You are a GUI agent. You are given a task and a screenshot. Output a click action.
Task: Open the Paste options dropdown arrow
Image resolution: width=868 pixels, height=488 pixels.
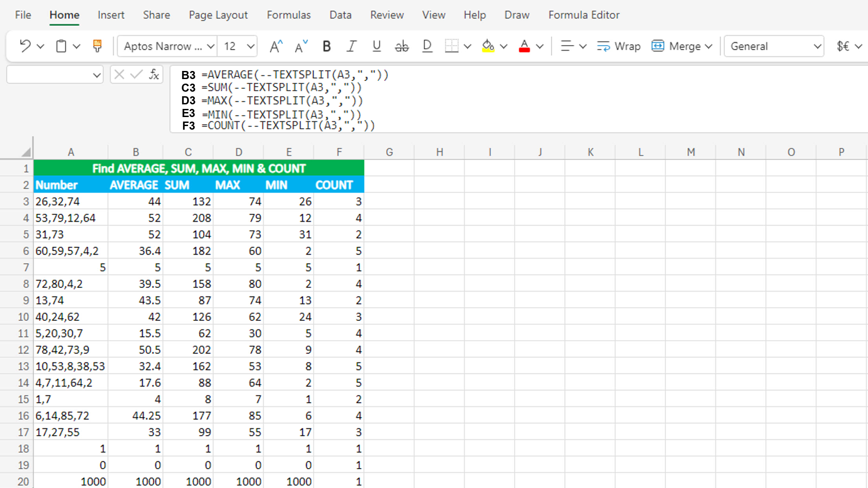tap(76, 46)
